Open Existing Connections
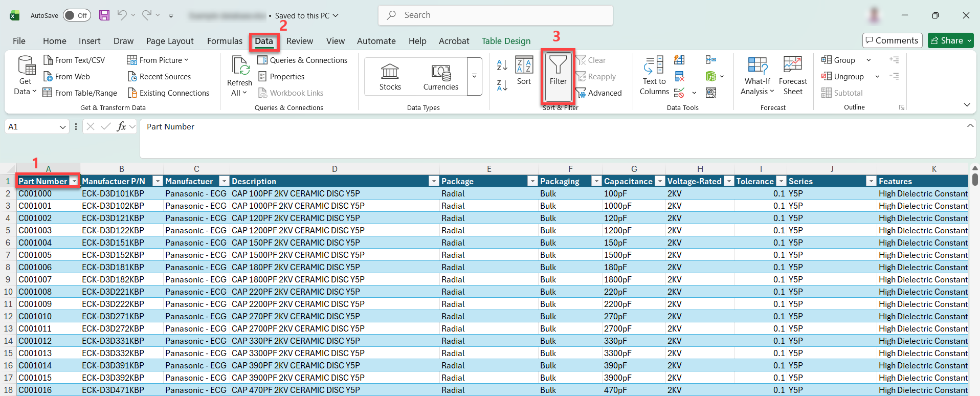This screenshot has height=396, width=980. 168,93
